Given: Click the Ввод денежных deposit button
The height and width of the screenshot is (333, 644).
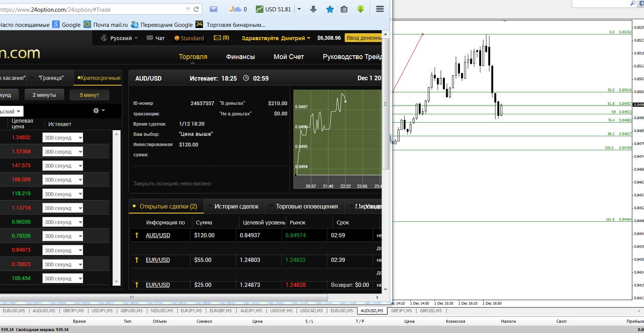Looking at the screenshot, I should pos(364,38).
